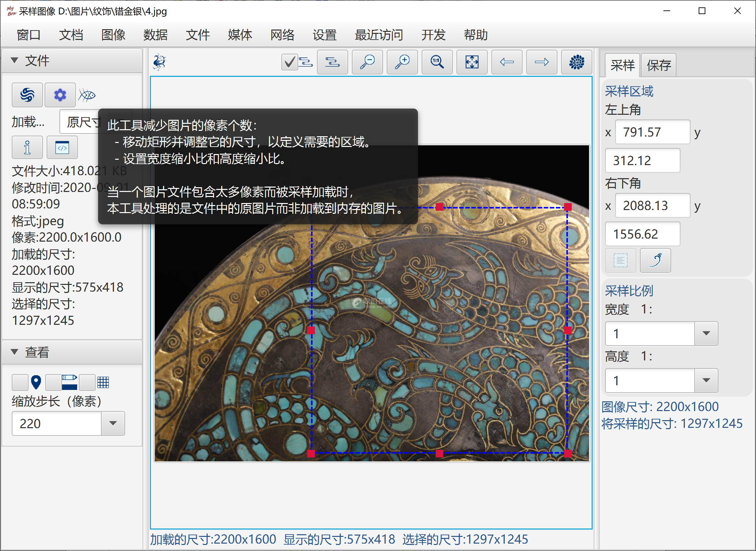Screen dimensions: 756x551
Task: Click the blue flower icon button
Action: 577,62
